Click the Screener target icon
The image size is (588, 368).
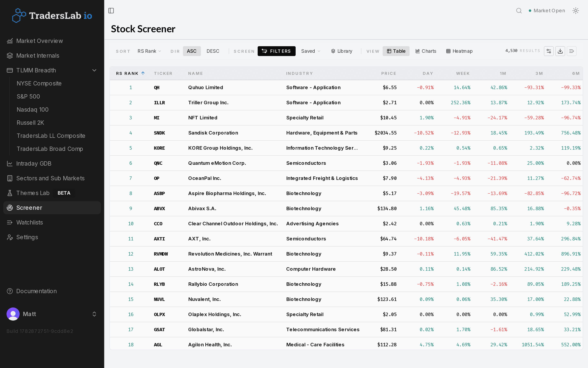10,208
